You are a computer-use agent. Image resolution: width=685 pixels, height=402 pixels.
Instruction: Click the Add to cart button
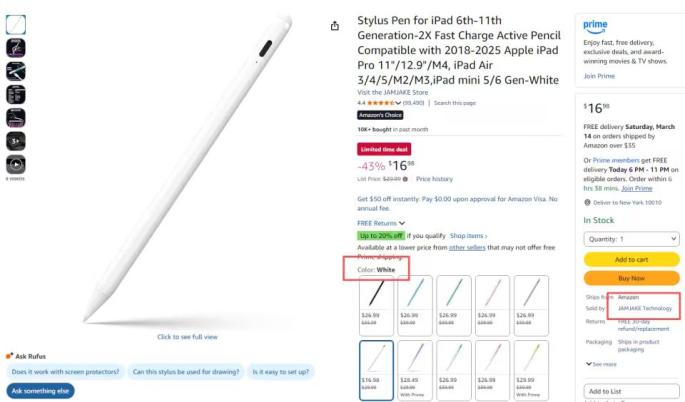click(631, 260)
